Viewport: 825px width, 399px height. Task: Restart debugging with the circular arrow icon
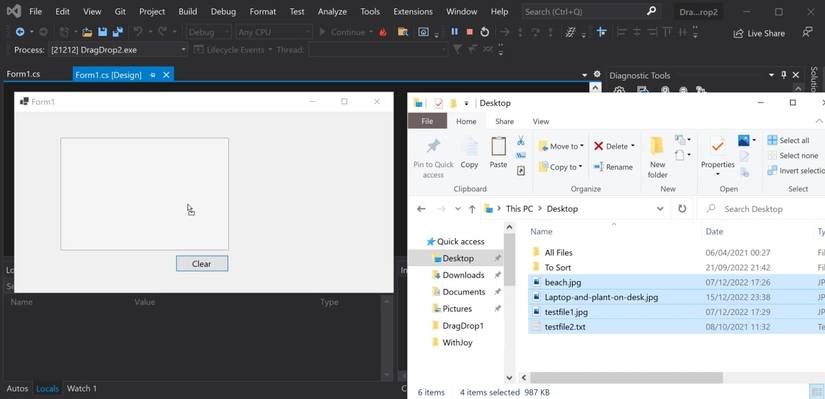(x=485, y=32)
